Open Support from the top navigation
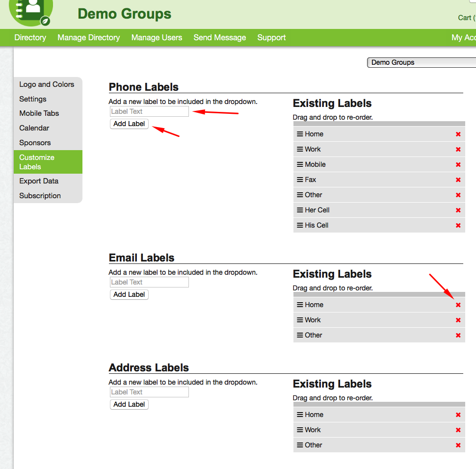 [x=271, y=38]
